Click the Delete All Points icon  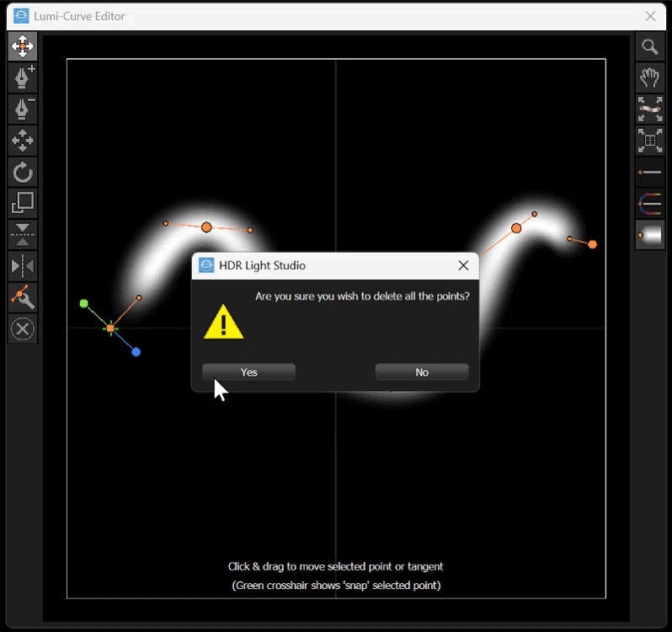pyautogui.click(x=23, y=329)
